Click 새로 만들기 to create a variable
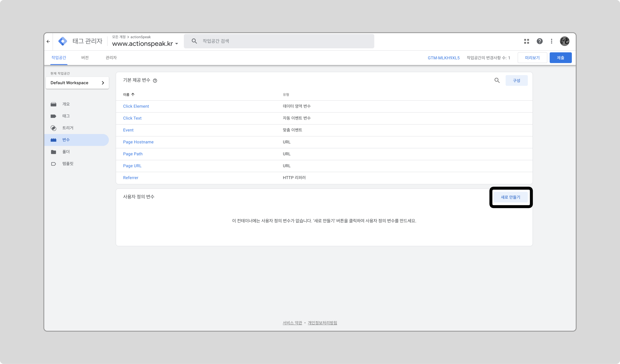The width and height of the screenshot is (620, 364). [511, 197]
